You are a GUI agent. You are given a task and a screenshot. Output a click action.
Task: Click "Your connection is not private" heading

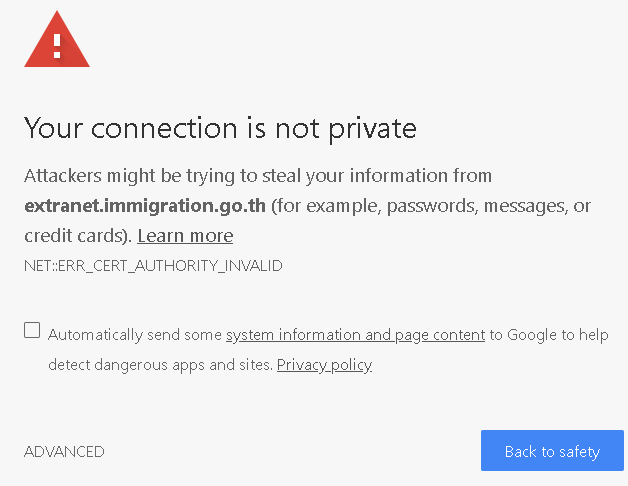[220, 128]
